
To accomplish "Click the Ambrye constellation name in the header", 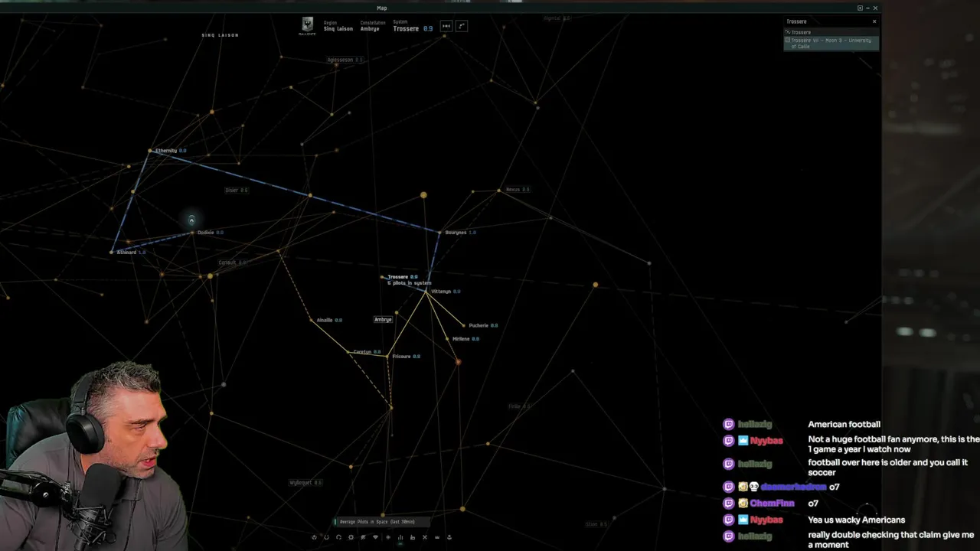I will (x=370, y=29).
